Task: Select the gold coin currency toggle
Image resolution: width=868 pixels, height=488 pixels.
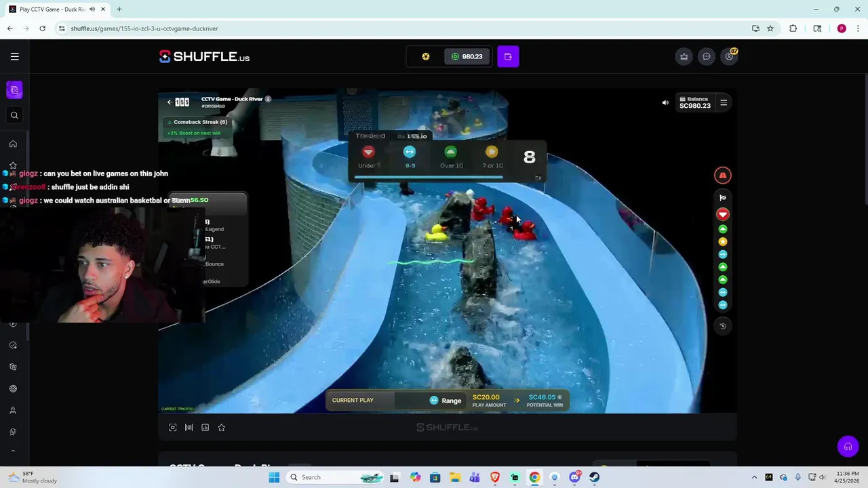Action: (426, 56)
